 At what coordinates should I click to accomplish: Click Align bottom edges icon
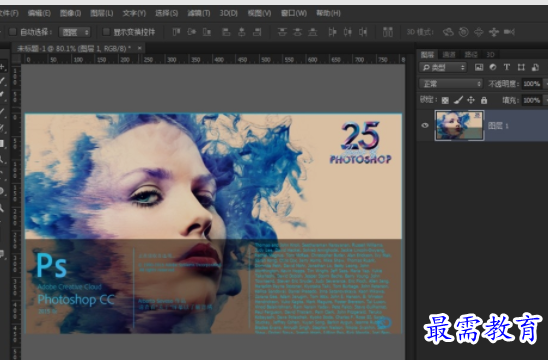pos(207,32)
